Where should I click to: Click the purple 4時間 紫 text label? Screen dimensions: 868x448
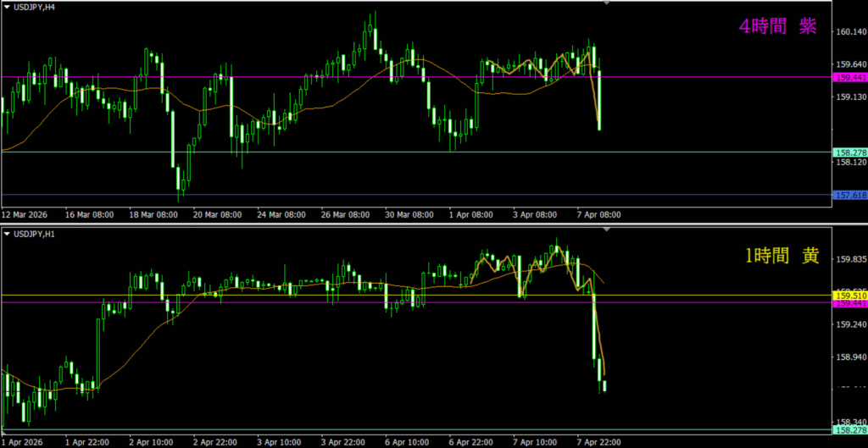tap(777, 27)
